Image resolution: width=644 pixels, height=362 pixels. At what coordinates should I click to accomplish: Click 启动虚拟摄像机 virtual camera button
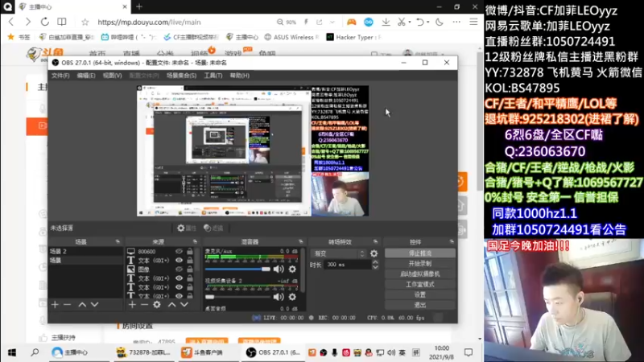(419, 274)
